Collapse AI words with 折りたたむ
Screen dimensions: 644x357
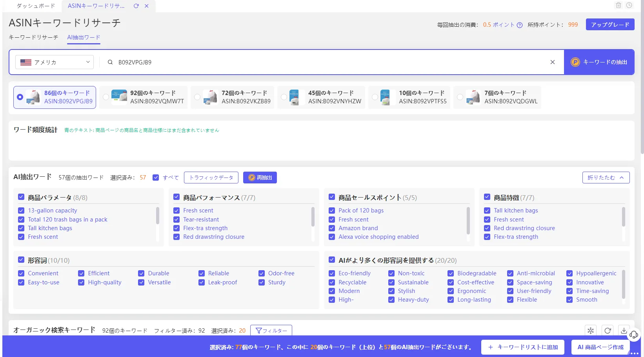tap(606, 178)
